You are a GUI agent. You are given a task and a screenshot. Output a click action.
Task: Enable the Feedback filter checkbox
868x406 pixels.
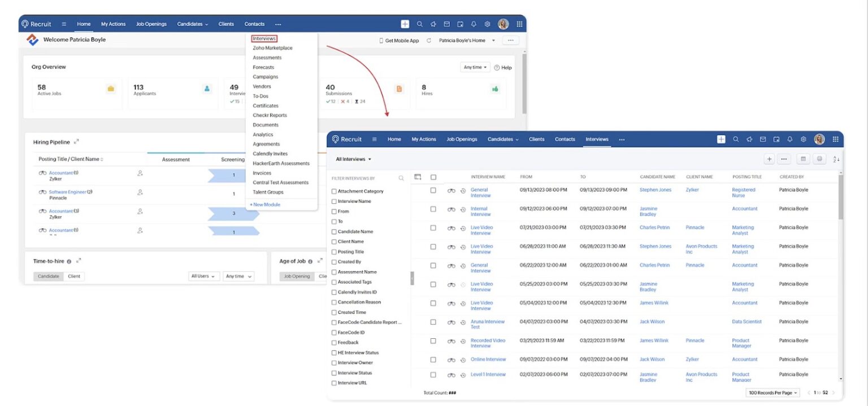click(334, 342)
